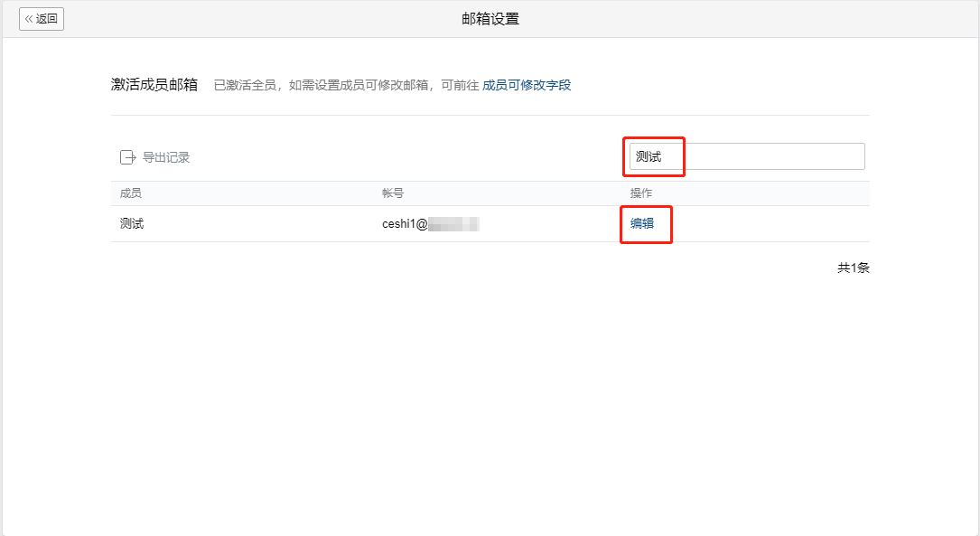Image resolution: width=980 pixels, height=536 pixels.
Task: Click the 编辑 link in the 测试 row
Action: [645, 222]
